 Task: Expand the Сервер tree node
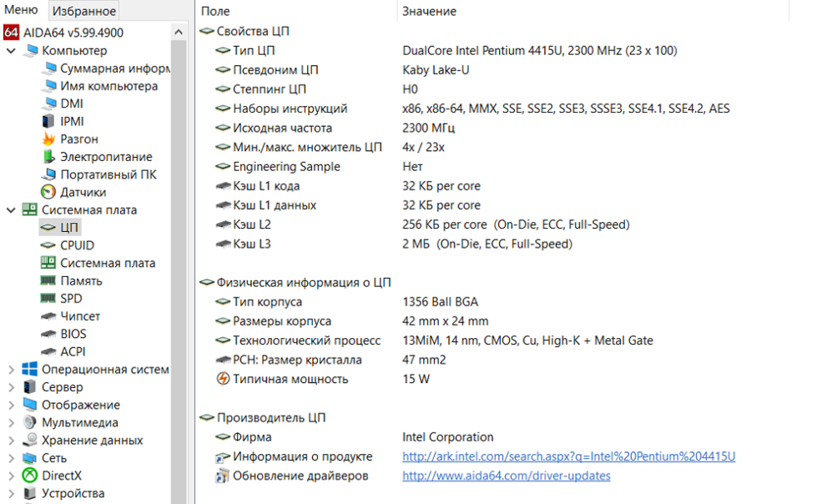(x=11, y=387)
